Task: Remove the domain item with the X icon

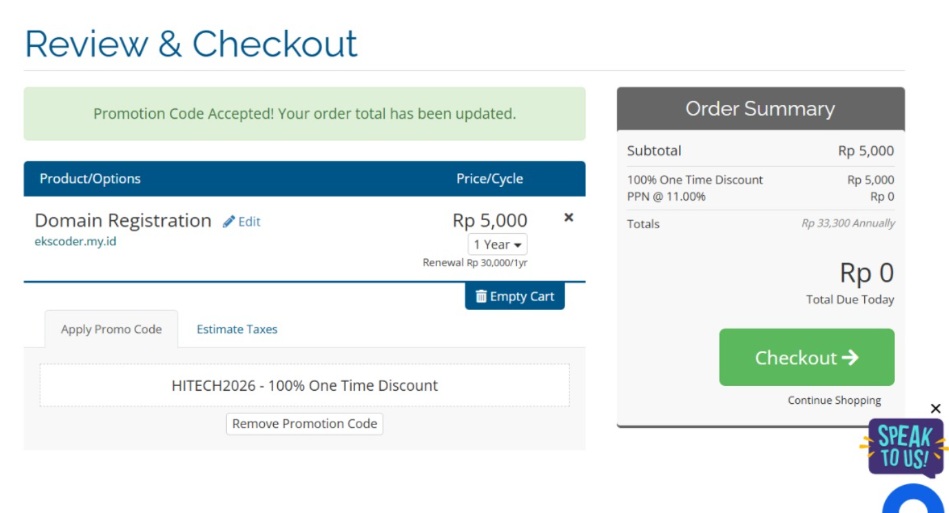Action: (568, 217)
